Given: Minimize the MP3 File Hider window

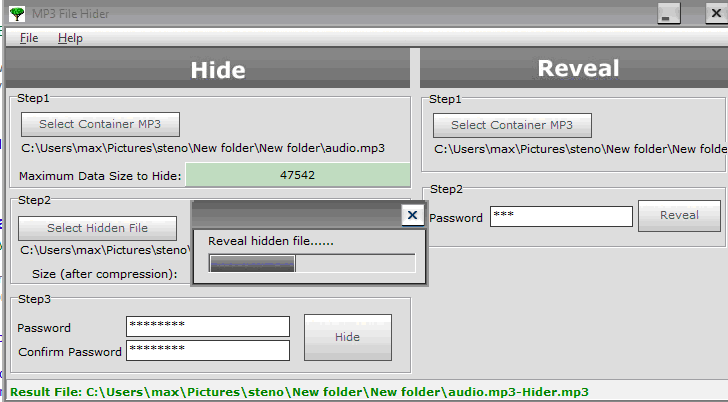Looking at the screenshot, I should point(669,13).
